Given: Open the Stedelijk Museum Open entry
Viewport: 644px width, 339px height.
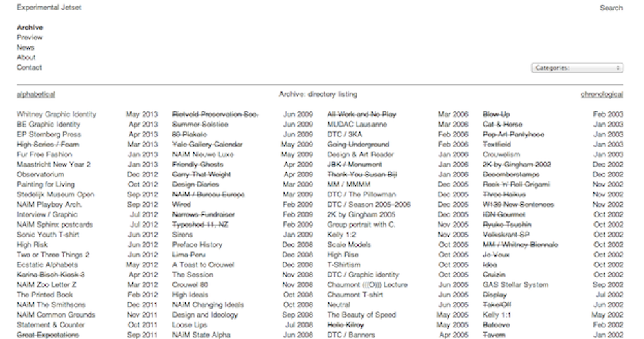Looking at the screenshot, I should [55, 194].
